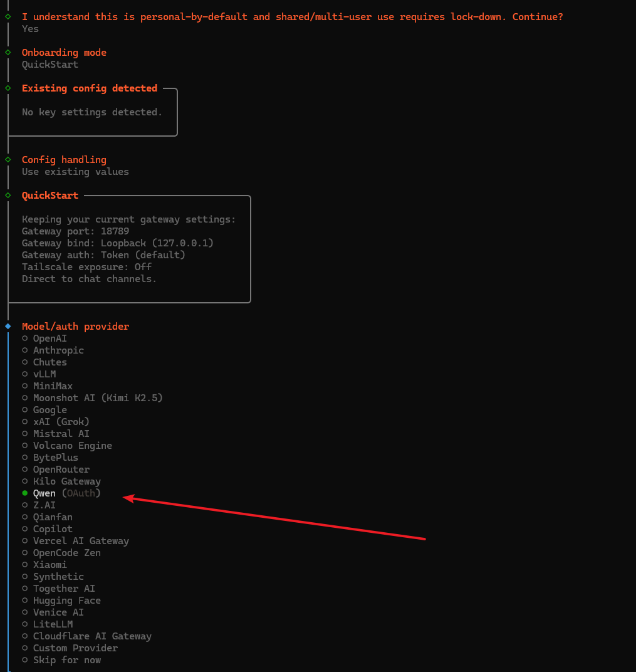Click the 'Yes' answer text
The width and height of the screenshot is (636, 672).
pos(31,29)
